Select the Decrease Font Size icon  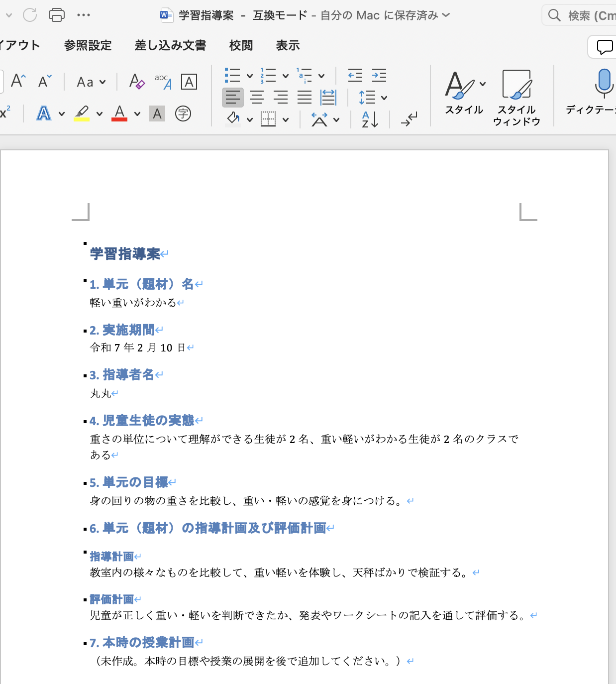point(44,81)
